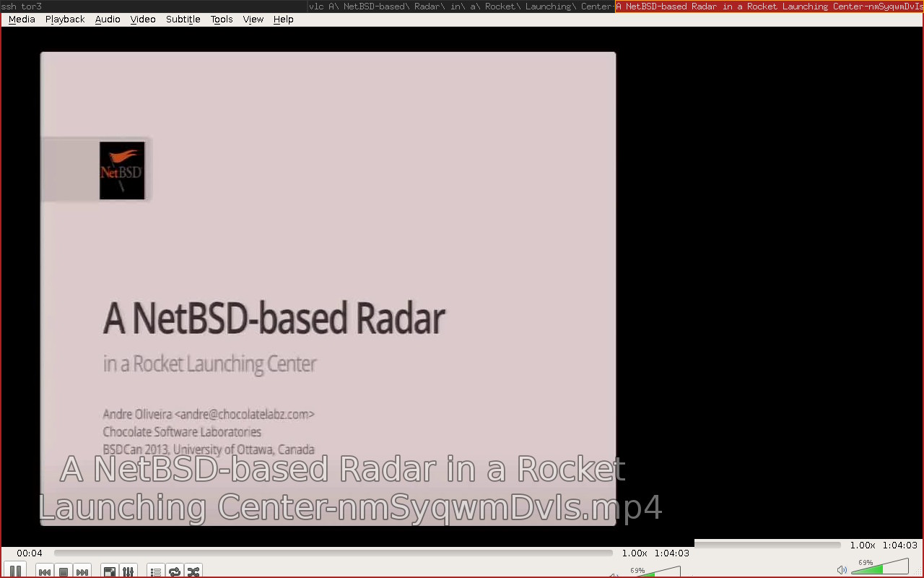Pause the video playback
Screen dimensions: 924x578
coord(15,571)
